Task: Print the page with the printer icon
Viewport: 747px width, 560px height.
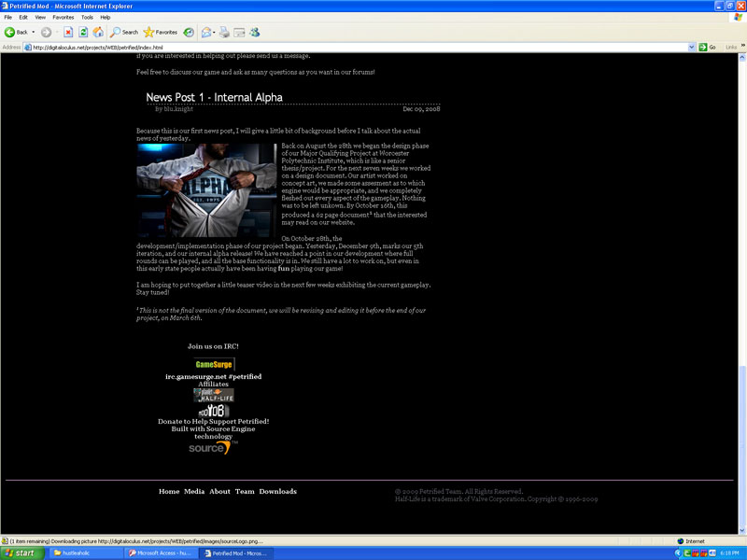Action: (x=224, y=32)
